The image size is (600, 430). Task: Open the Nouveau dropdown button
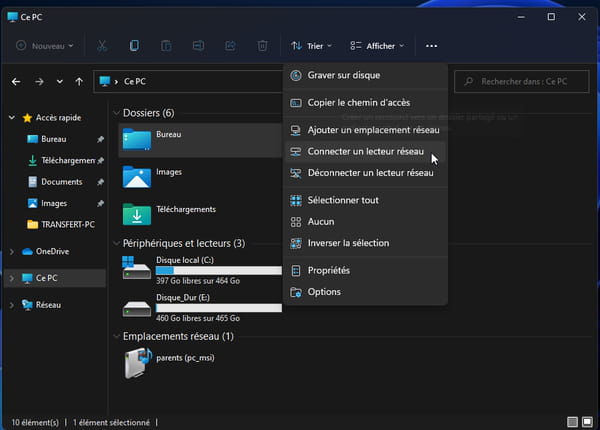(45, 46)
